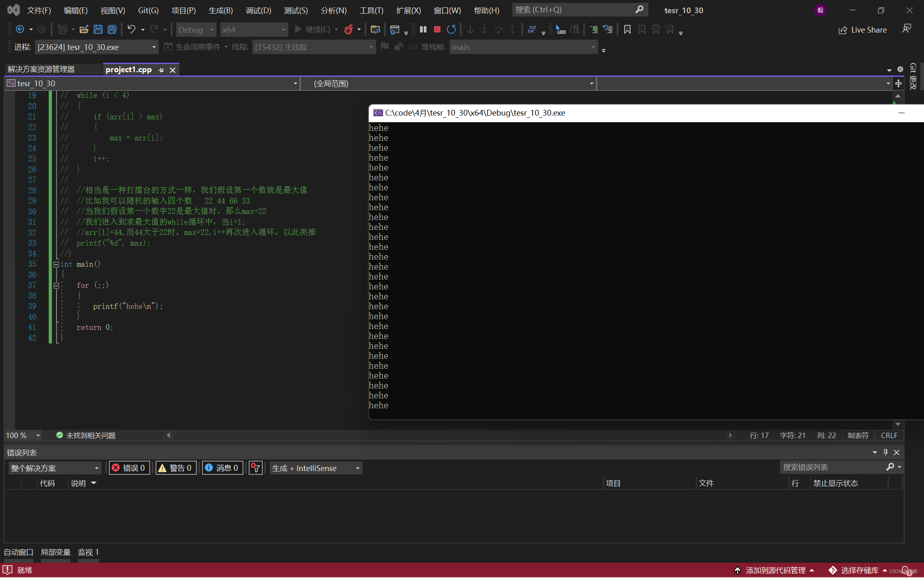Restart the debug session icon
Image resolution: width=924 pixels, height=578 pixels.
click(x=451, y=30)
